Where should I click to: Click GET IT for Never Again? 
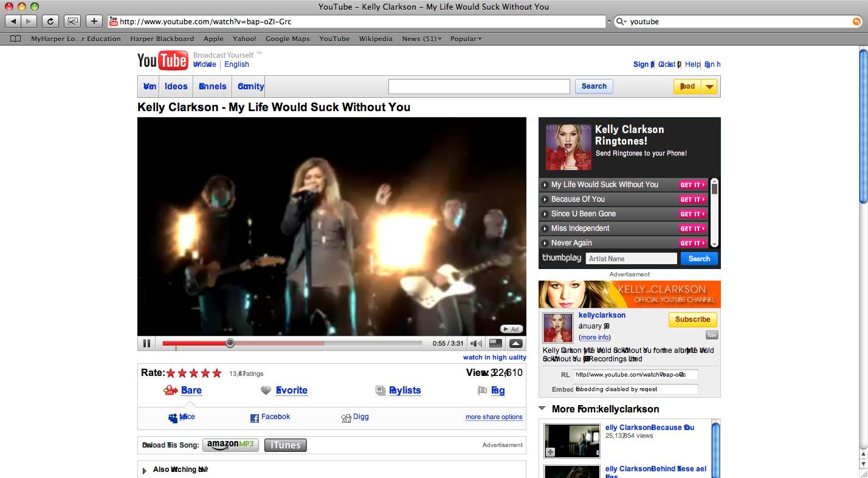(x=693, y=243)
